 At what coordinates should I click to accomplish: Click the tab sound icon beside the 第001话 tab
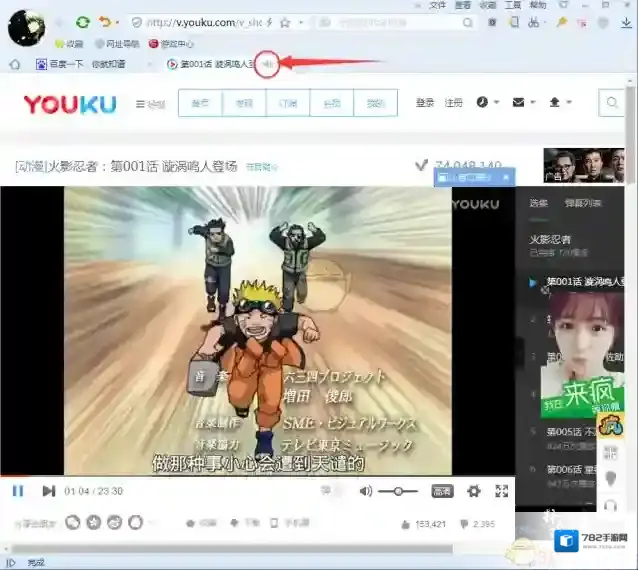pyautogui.click(x=267, y=64)
